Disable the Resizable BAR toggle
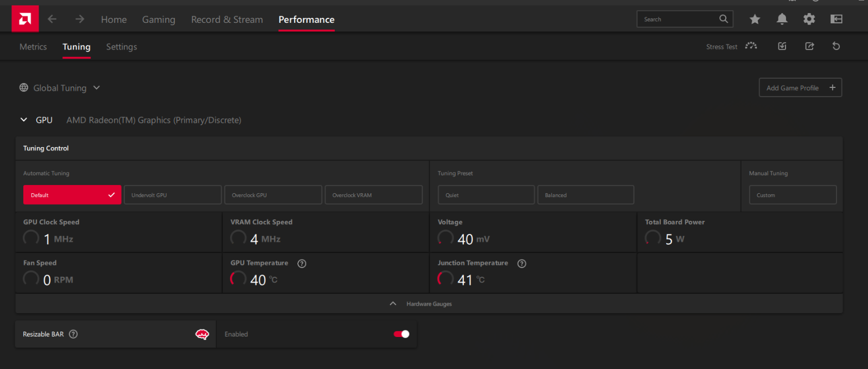The width and height of the screenshot is (868, 369). [401, 334]
